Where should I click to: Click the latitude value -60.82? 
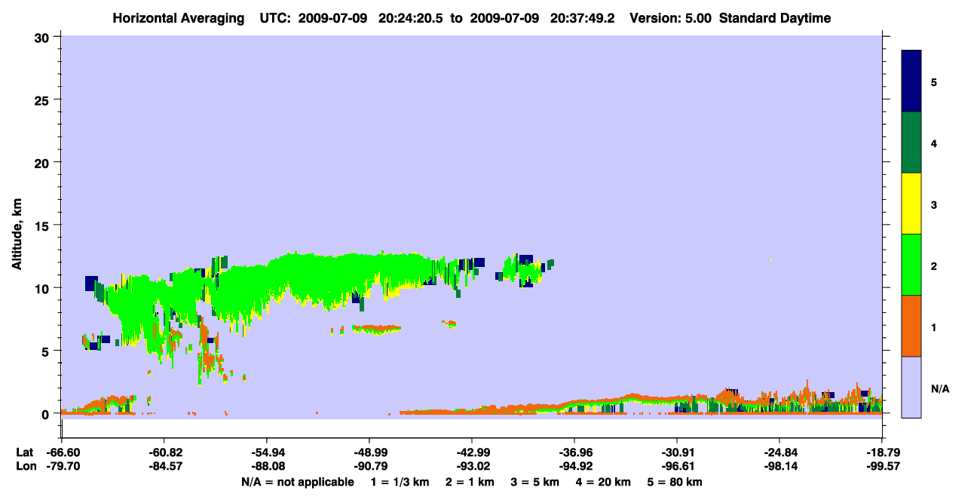click(x=164, y=452)
